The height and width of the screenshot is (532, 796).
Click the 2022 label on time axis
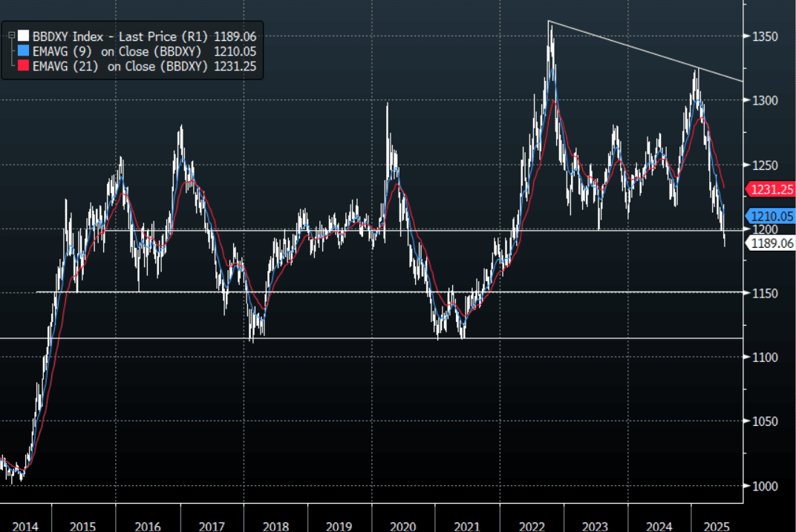[532, 526]
